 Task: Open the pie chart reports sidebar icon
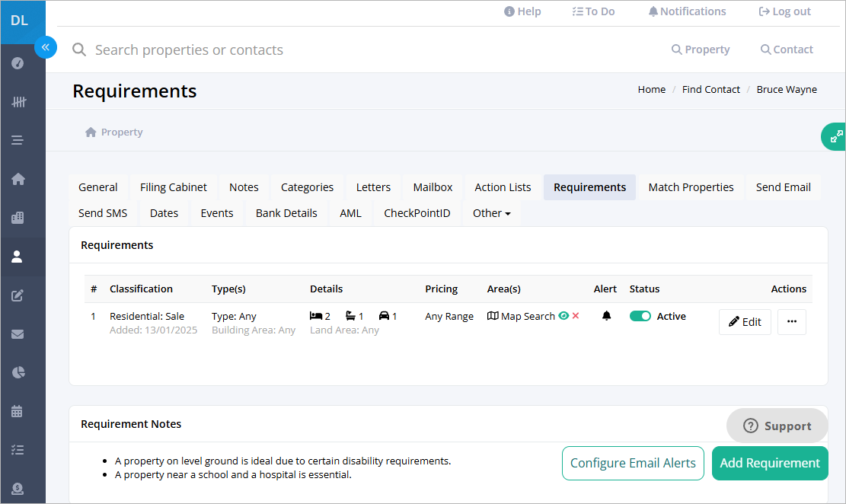[x=18, y=372]
